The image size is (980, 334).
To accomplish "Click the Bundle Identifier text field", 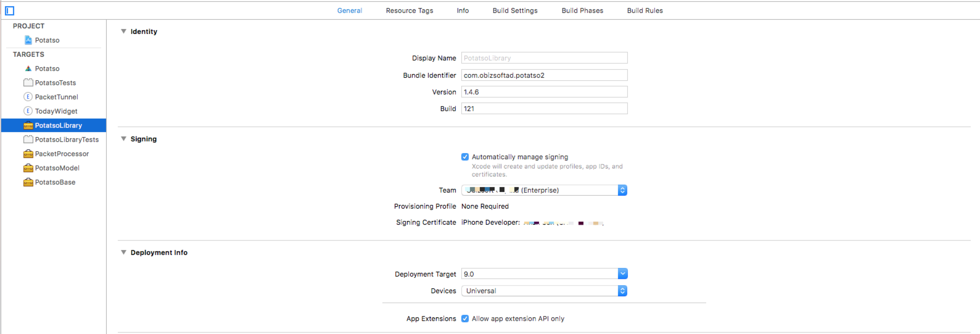I will (544, 75).
